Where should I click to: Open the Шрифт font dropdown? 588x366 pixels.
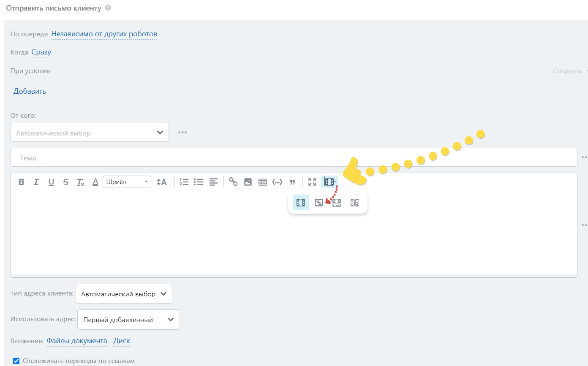pyautogui.click(x=127, y=182)
